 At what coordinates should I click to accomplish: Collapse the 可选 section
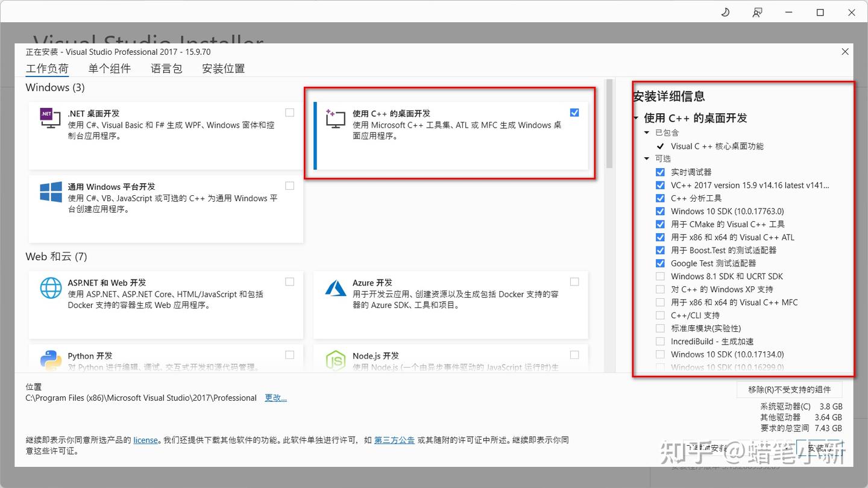click(x=646, y=158)
